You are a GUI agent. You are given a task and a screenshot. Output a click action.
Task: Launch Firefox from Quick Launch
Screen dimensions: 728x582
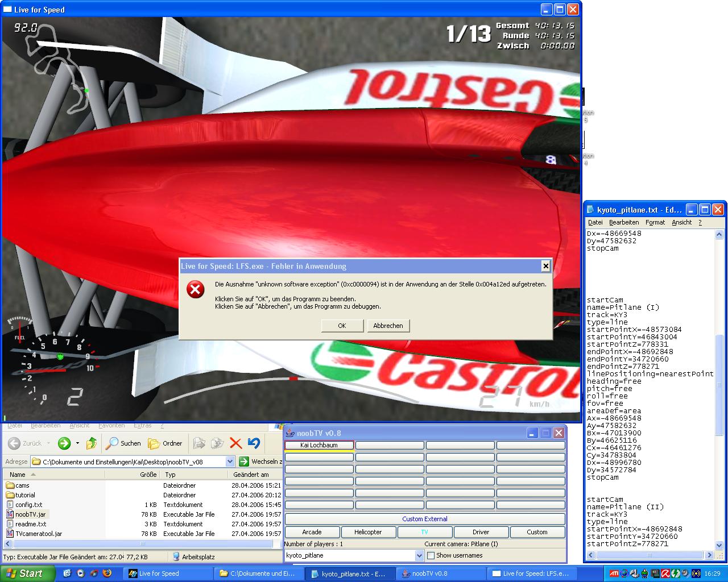click(x=106, y=573)
